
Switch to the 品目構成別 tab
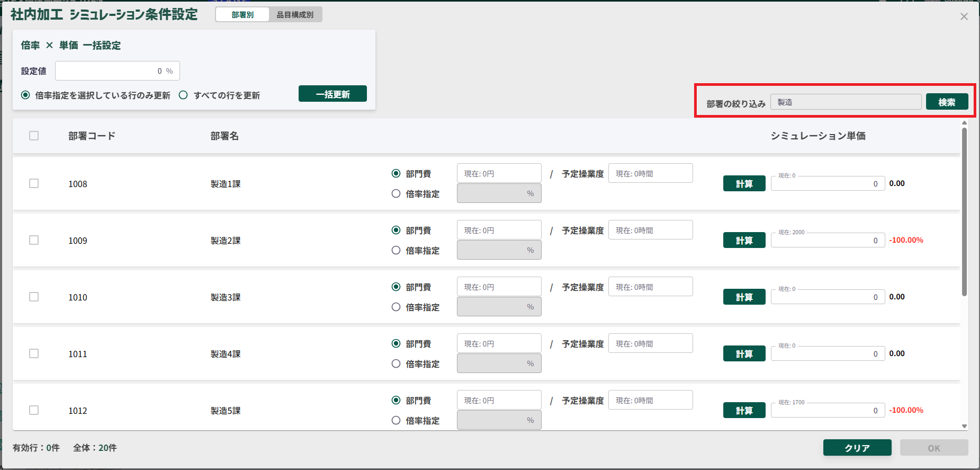295,15
